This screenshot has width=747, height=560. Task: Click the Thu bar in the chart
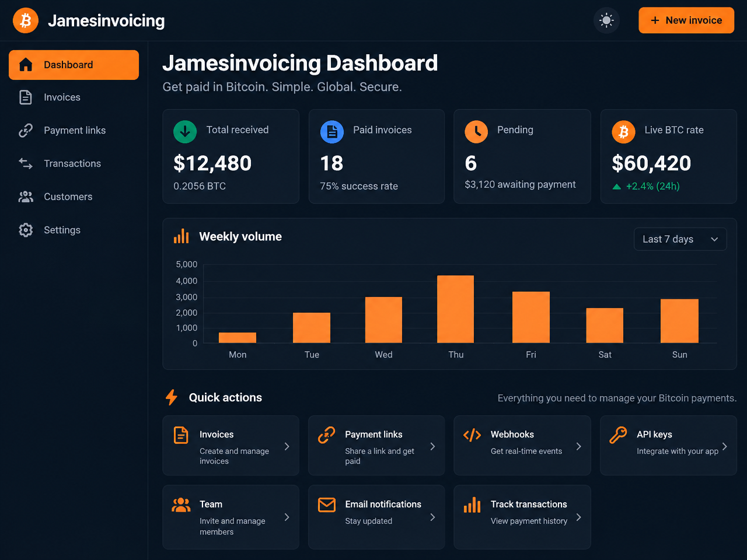[x=456, y=309]
